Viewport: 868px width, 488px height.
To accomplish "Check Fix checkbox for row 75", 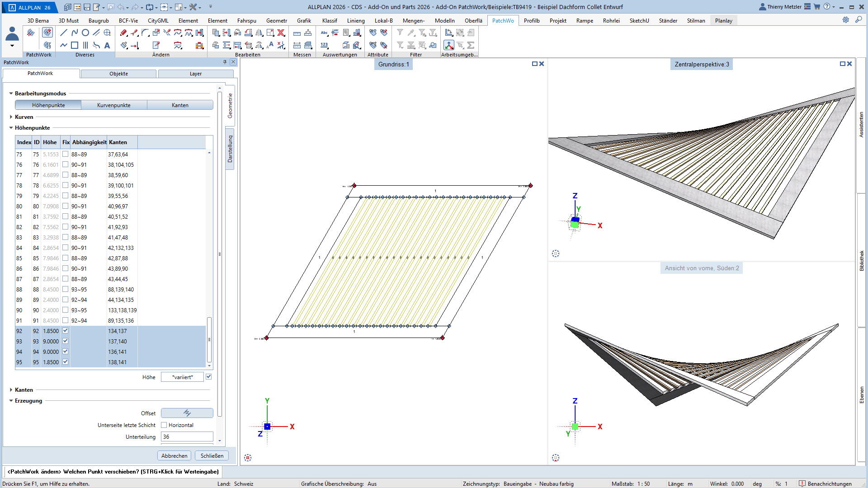I will pos(65,154).
